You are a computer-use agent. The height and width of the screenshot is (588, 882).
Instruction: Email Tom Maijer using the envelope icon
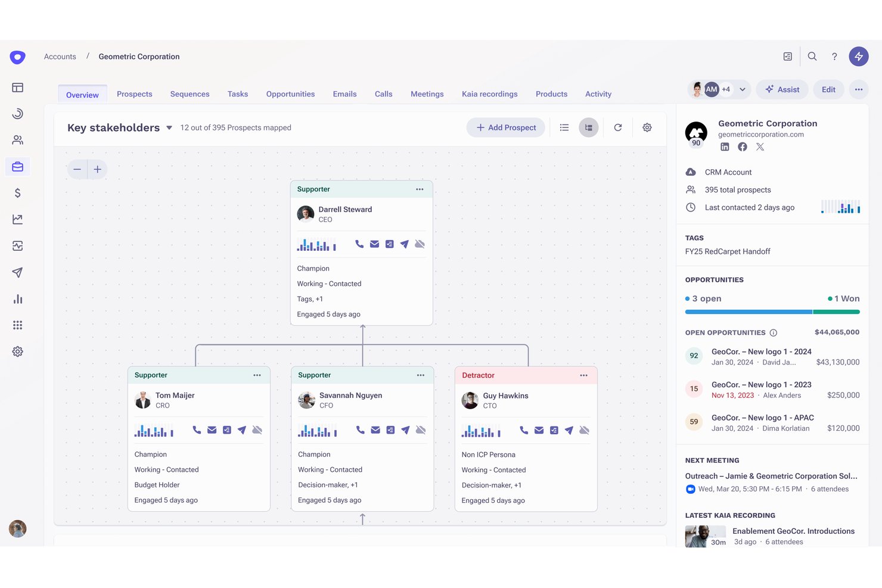coord(212,430)
